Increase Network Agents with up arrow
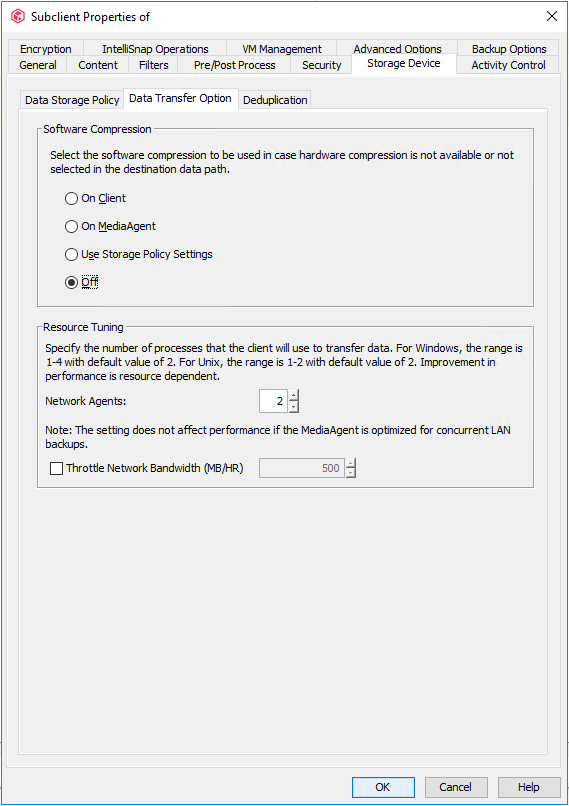This screenshot has width=569, height=806. point(293,395)
